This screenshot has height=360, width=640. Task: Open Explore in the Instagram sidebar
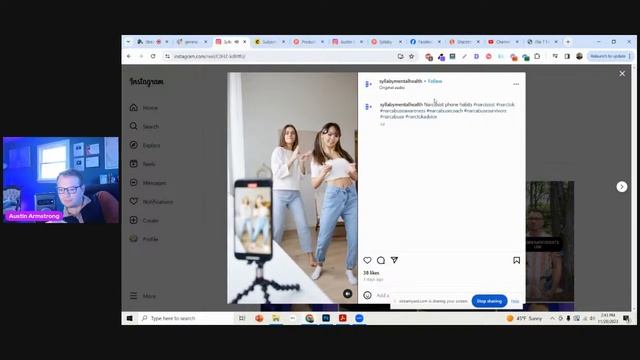(145, 145)
